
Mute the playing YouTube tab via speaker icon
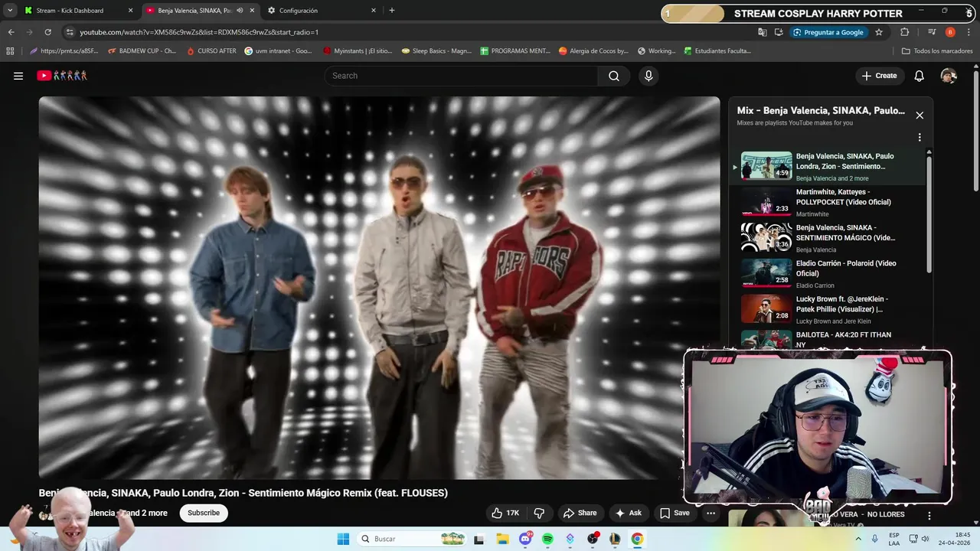(x=240, y=11)
